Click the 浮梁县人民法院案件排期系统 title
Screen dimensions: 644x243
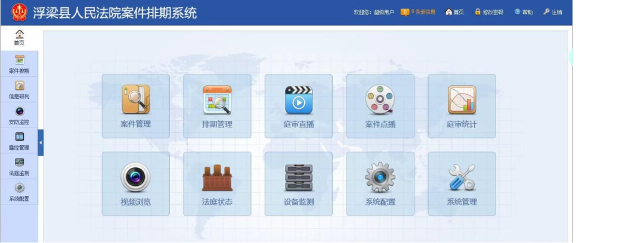[115, 13]
